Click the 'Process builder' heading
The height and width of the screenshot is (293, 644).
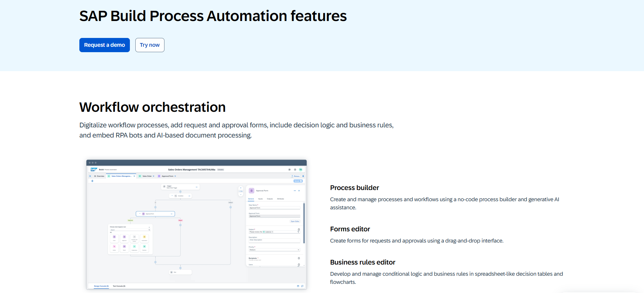click(x=354, y=188)
